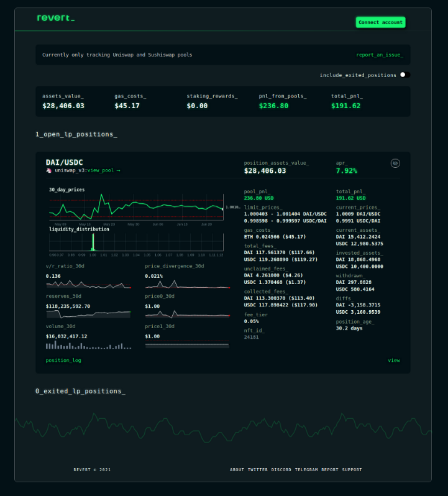Open the position_log link

pyautogui.click(x=63, y=361)
